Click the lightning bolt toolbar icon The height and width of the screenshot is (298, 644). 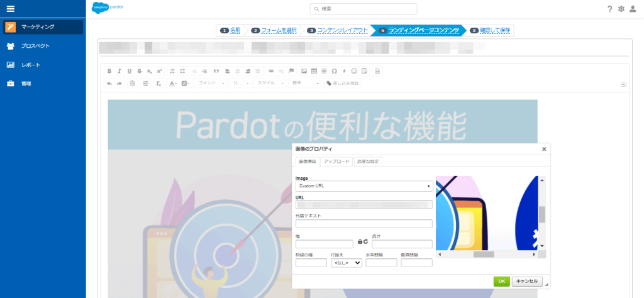344,71
